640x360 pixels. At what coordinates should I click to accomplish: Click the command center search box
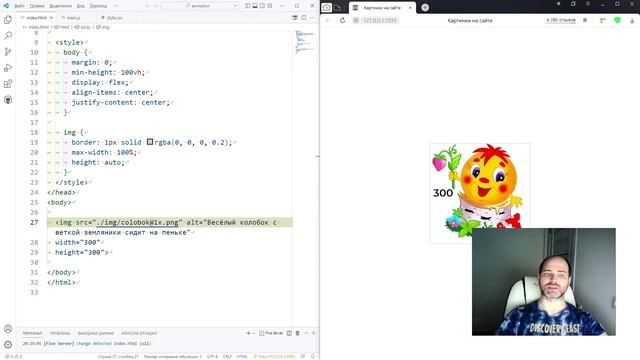[x=200, y=6]
